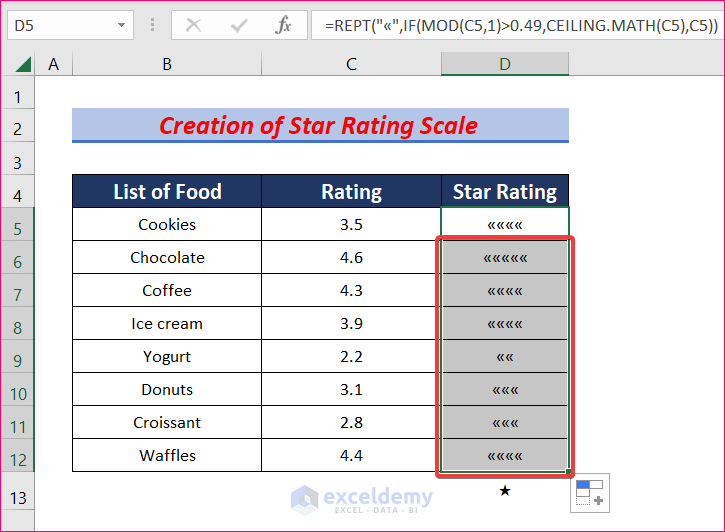Select the rating value 4.3
The width and height of the screenshot is (725, 532).
351,290
